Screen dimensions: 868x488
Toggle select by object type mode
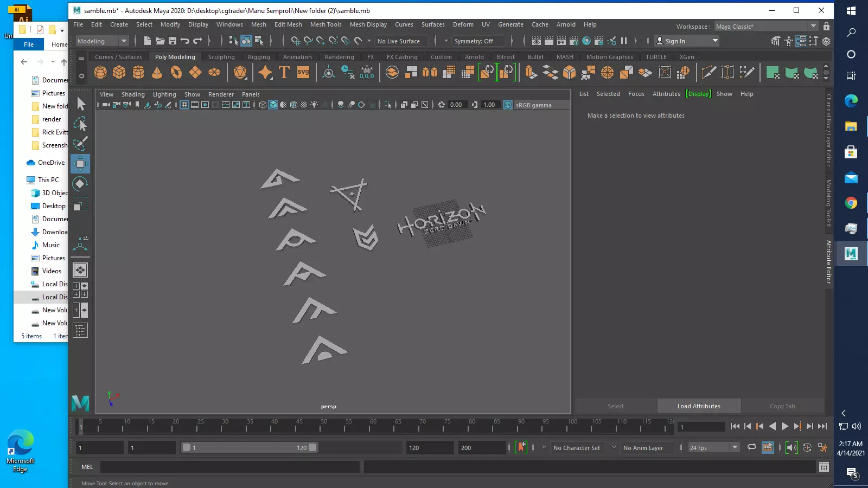(246, 41)
